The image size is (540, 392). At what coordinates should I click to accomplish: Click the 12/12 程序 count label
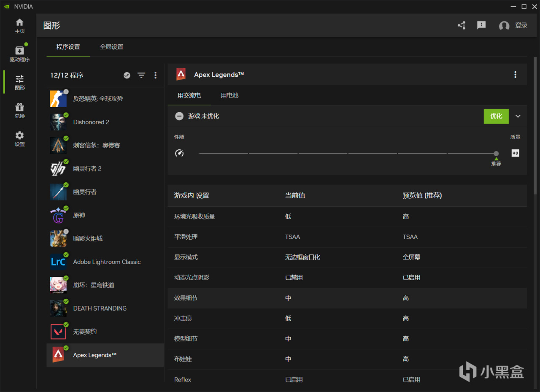click(x=67, y=75)
